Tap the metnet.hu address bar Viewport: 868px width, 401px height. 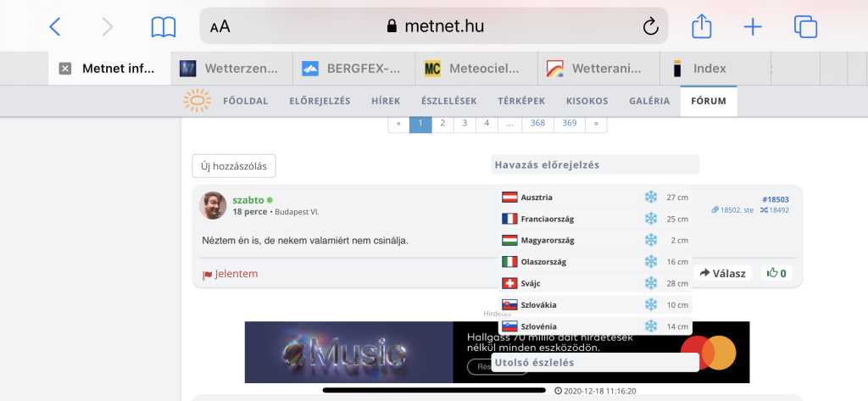point(434,26)
